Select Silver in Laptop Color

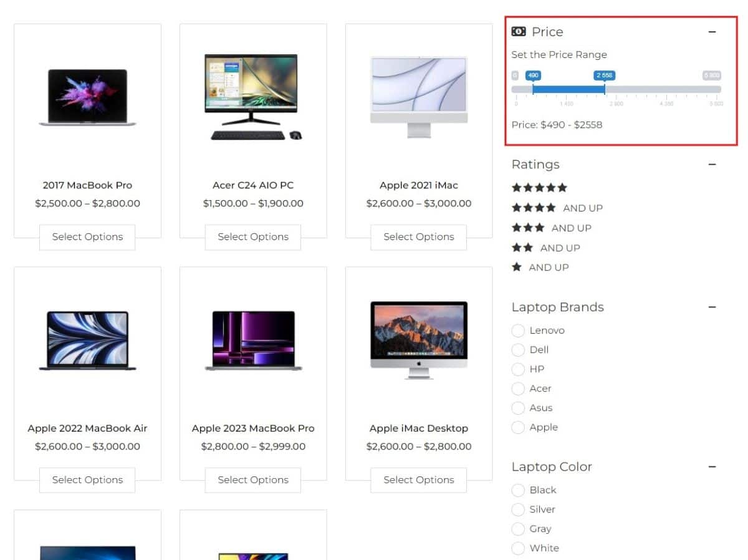(518, 509)
